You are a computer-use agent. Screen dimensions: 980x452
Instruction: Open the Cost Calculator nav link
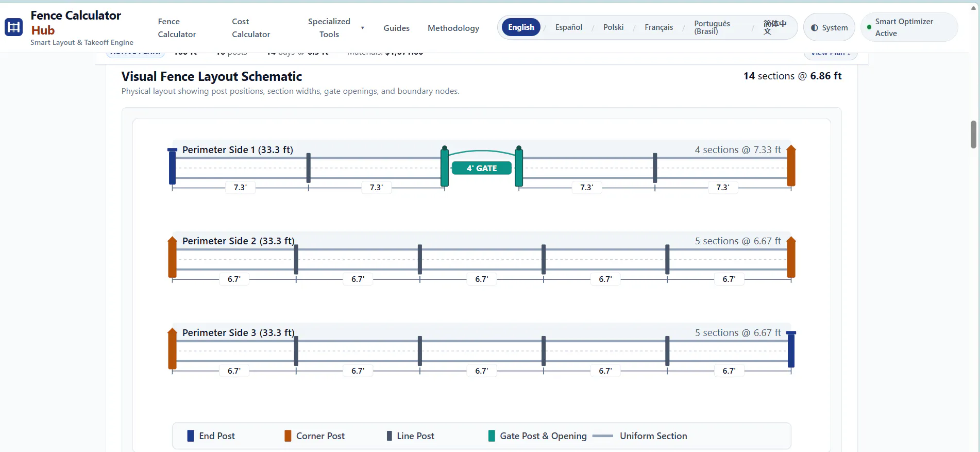[x=251, y=28]
